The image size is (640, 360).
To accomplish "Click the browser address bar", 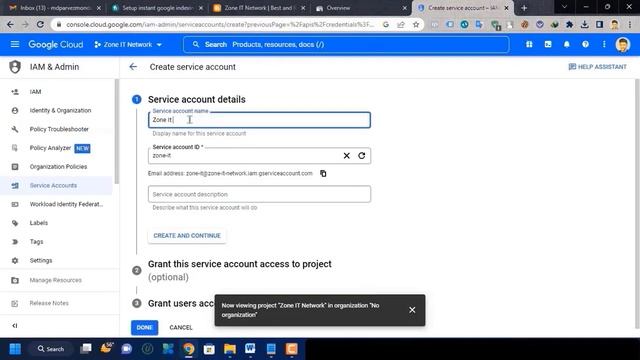I will point(220,24).
